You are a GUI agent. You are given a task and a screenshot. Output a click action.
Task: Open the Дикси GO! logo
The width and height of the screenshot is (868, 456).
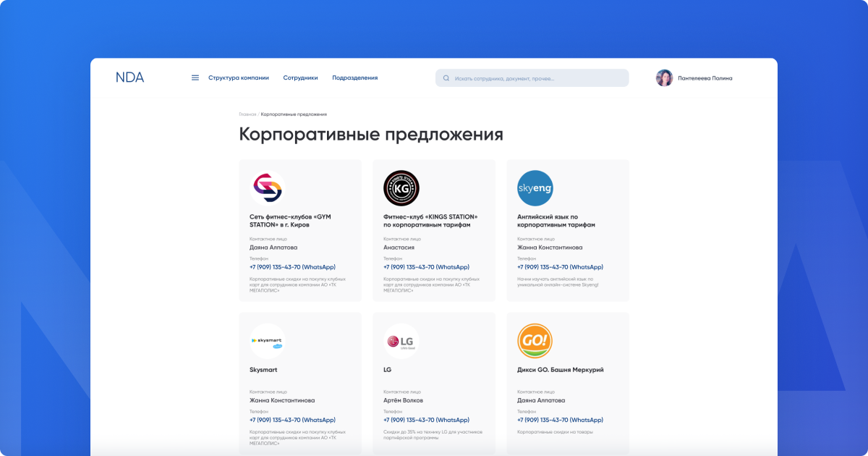[x=535, y=342]
